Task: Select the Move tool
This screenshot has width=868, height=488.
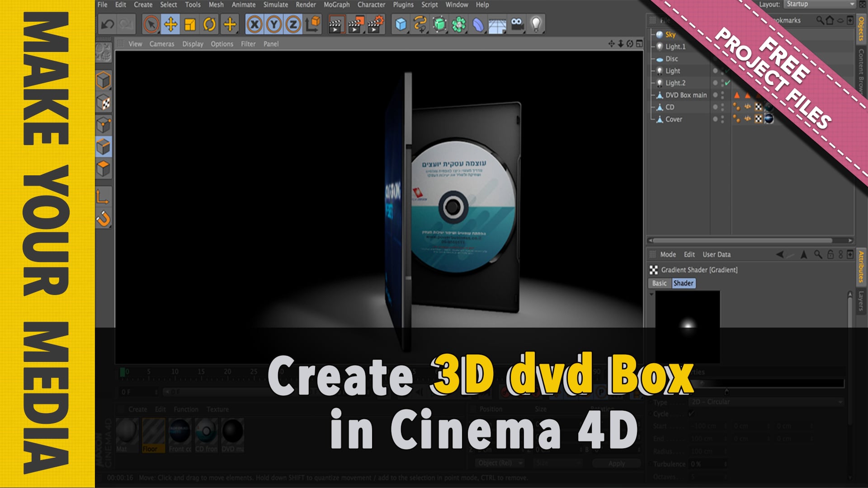Action: (x=170, y=25)
